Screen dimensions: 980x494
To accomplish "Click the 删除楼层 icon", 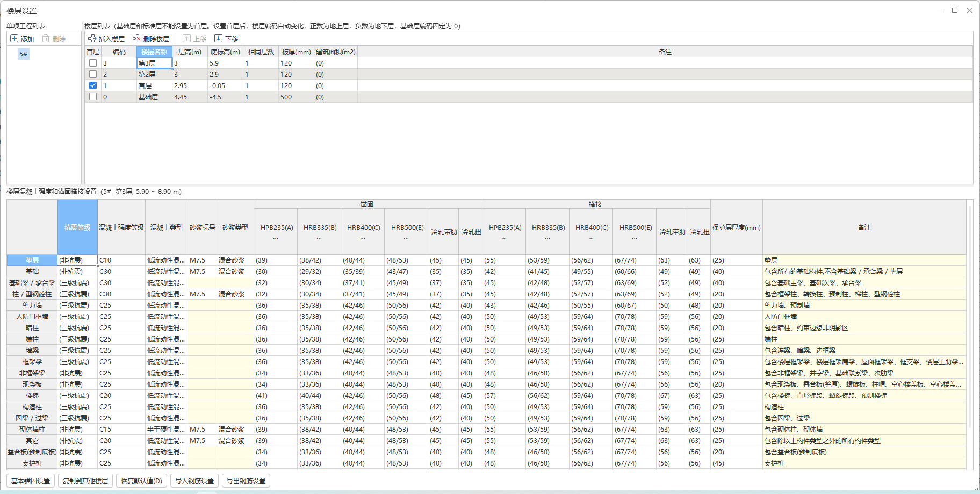I will point(136,39).
